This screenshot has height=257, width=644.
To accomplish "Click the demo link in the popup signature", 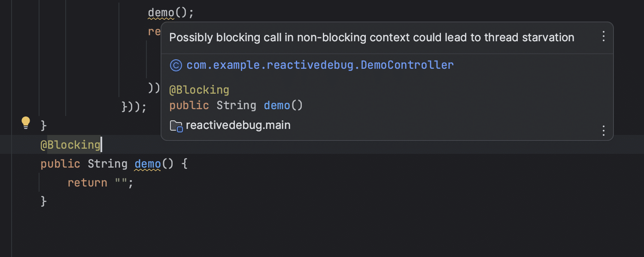I will pyautogui.click(x=277, y=105).
